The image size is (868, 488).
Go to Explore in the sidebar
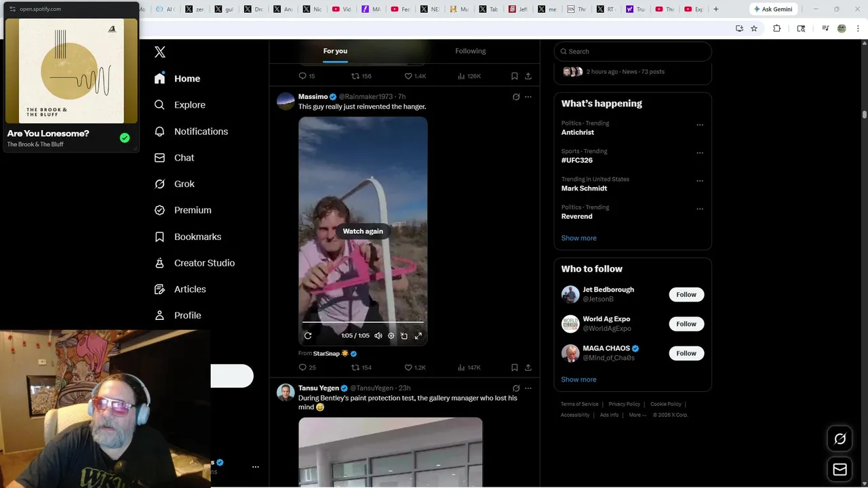180,105
